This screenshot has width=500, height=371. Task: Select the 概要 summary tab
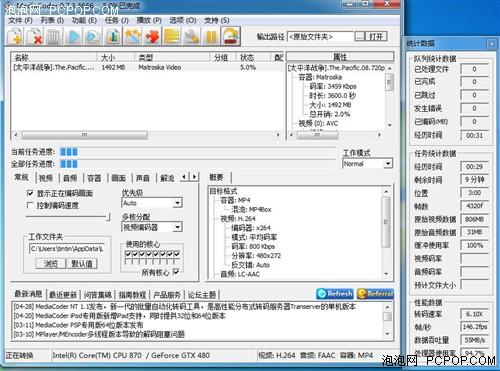pyautogui.click(x=216, y=177)
